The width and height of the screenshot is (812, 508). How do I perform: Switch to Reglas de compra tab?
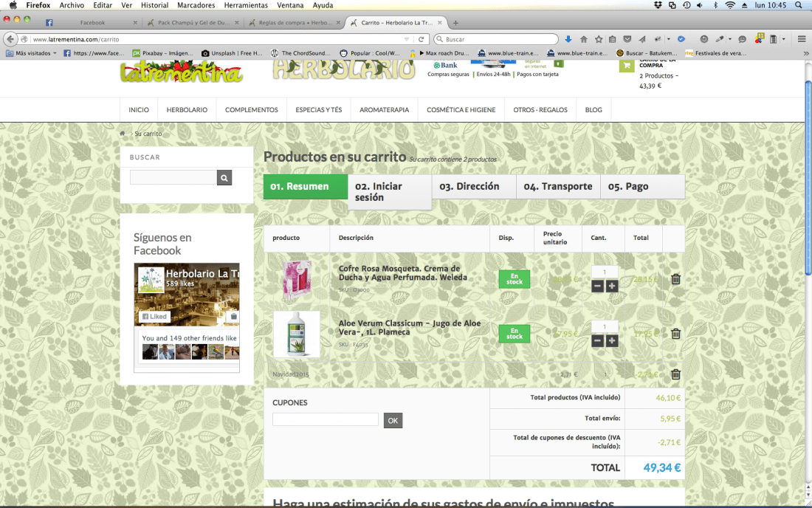(294, 23)
